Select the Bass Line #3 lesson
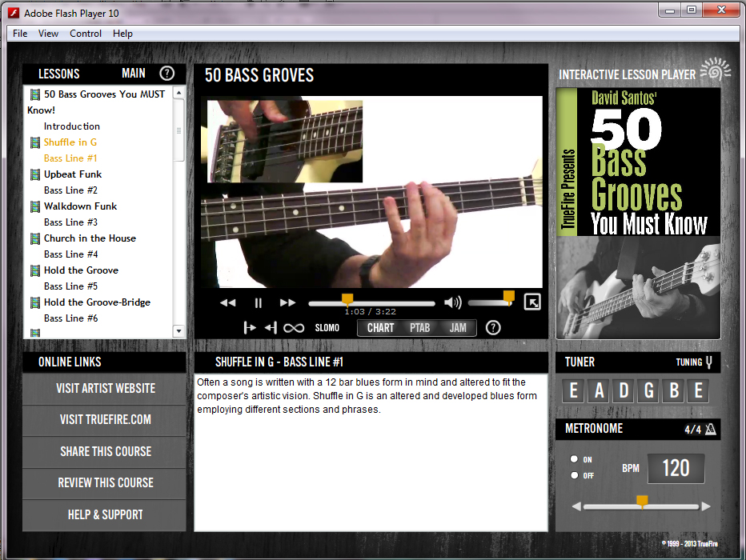This screenshot has height=560, width=746. pyautogui.click(x=71, y=222)
